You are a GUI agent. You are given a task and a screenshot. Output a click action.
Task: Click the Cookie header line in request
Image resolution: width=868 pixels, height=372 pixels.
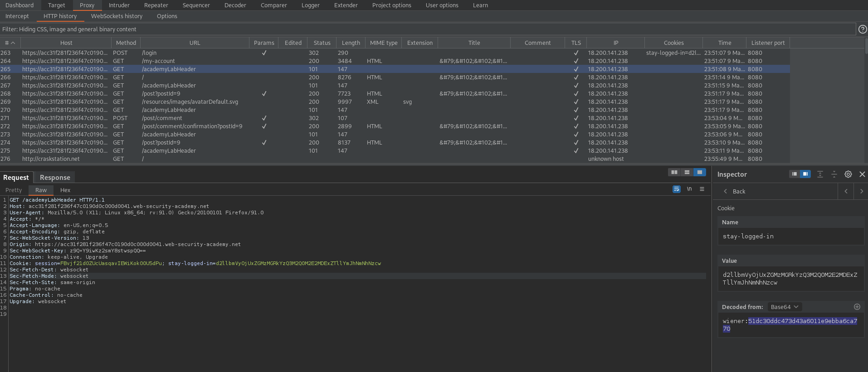(x=195, y=263)
